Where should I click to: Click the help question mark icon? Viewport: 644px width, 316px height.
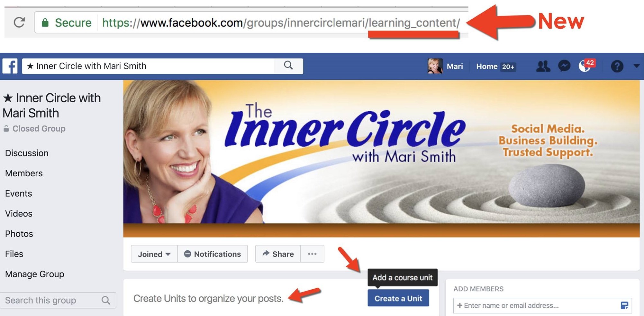click(617, 66)
